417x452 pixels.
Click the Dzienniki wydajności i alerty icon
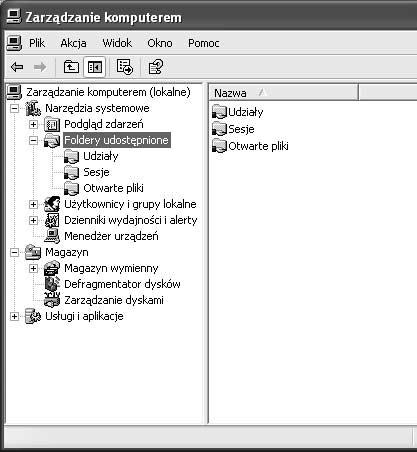52,220
